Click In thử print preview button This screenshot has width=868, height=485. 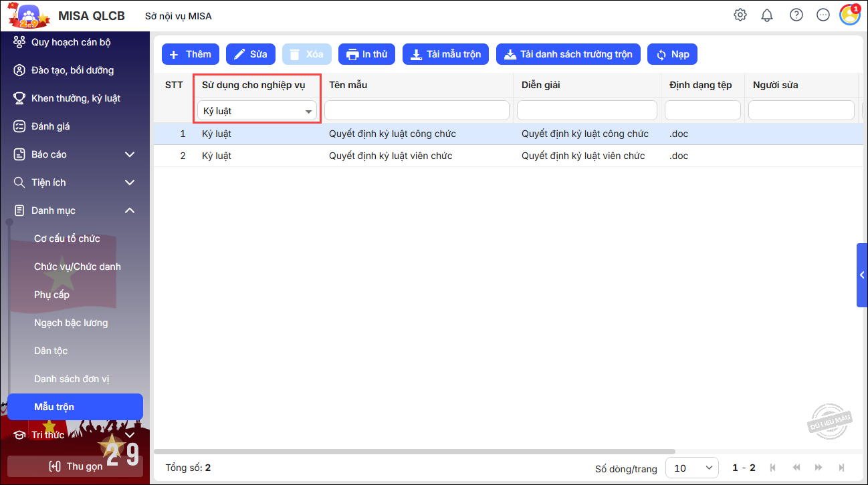point(366,54)
